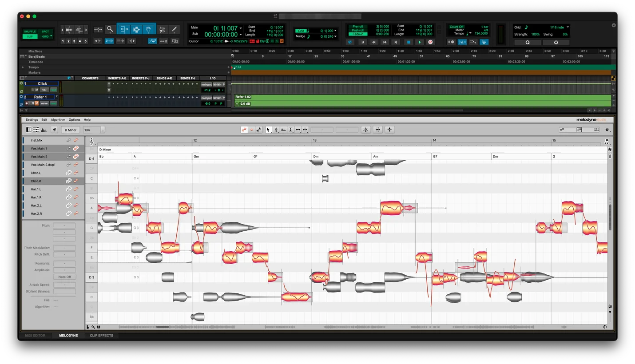The width and height of the screenshot is (635, 364).
Task: Click Return to Zero transport button
Action: (363, 42)
